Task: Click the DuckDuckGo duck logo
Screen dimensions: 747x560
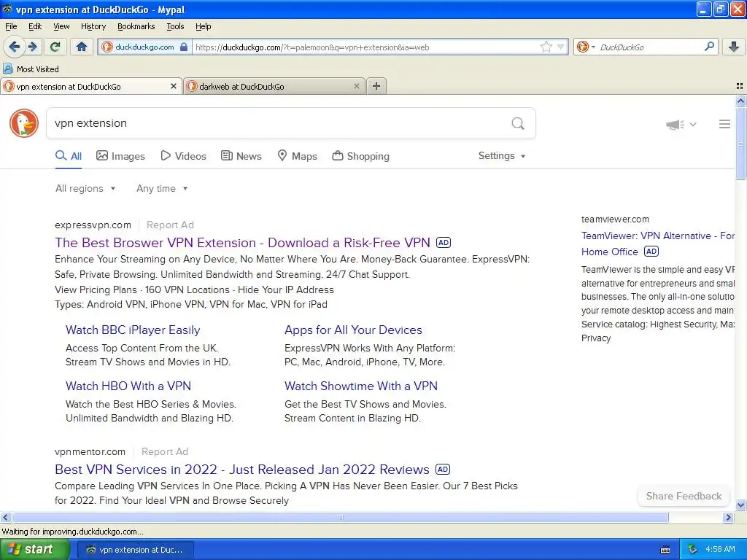Action: [x=24, y=123]
